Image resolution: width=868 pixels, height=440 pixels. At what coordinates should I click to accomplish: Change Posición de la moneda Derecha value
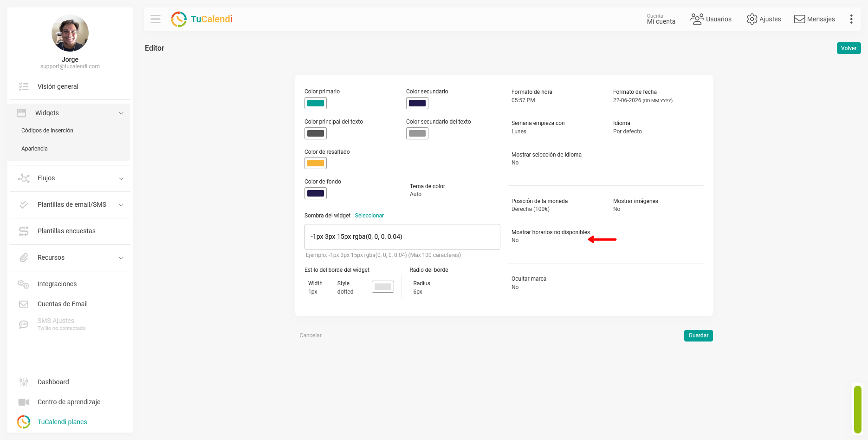click(x=531, y=209)
